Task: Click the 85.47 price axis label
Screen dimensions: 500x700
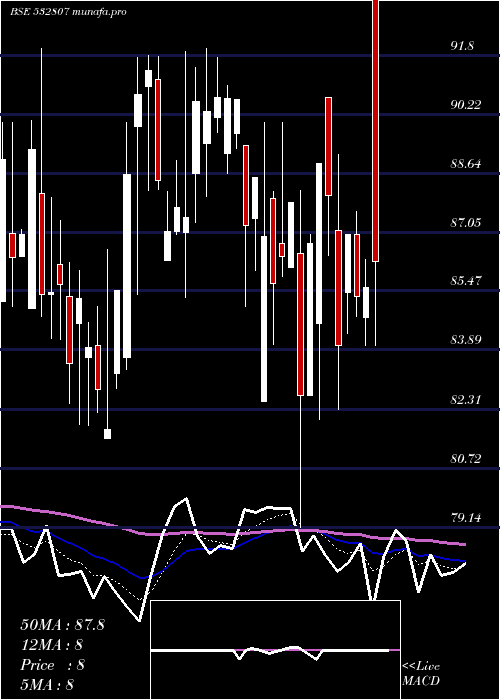Action: (466, 281)
